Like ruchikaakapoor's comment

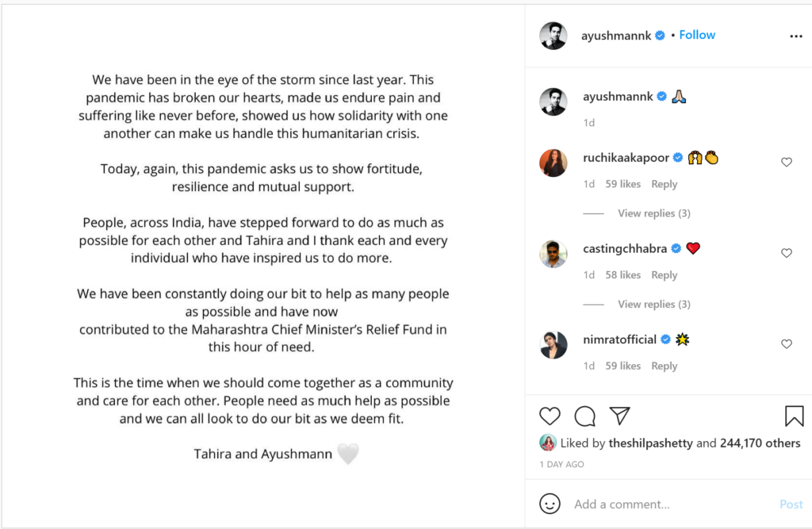pyautogui.click(x=787, y=163)
